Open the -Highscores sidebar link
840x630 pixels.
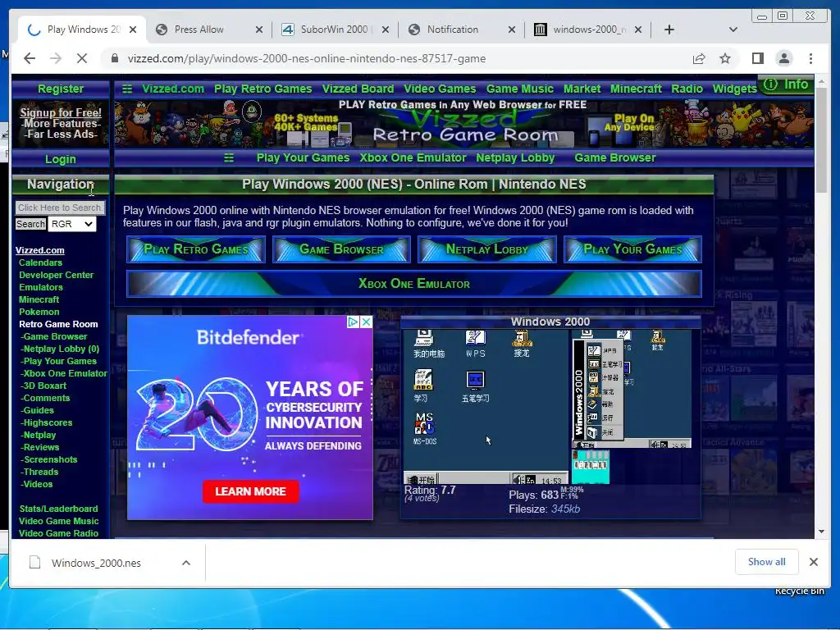pos(47,422)
